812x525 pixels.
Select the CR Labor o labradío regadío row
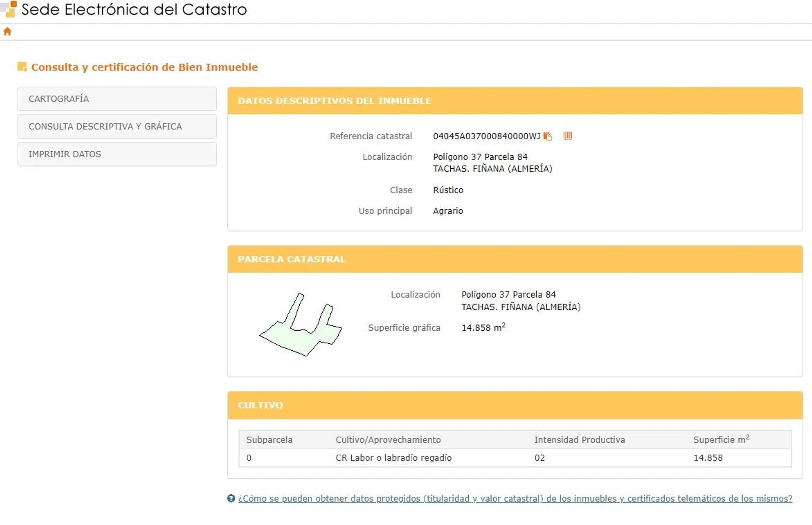393,458
